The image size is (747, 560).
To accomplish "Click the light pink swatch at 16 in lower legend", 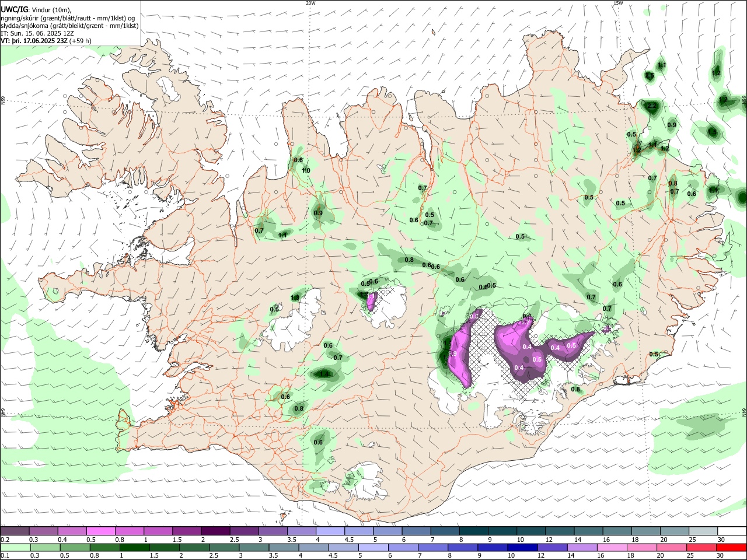I will tap(612, 547).
